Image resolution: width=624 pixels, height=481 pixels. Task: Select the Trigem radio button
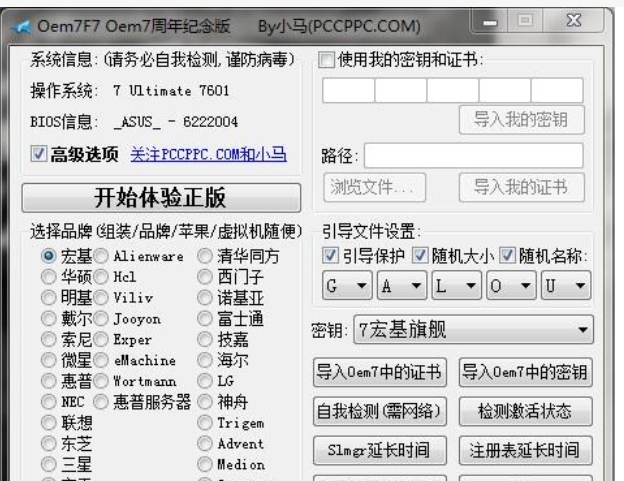click(x=205, y=423)
